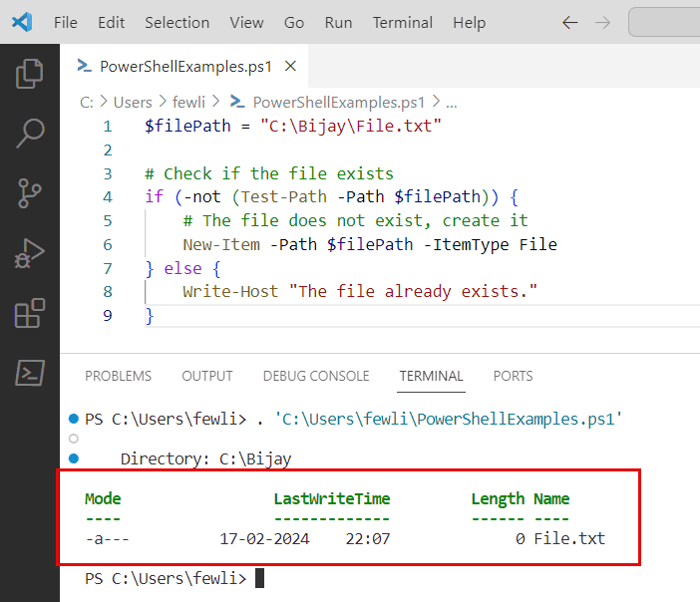Viewport: 700px width, 602px height.
Task: Click line number 1 in the gutter
Action: 108,127
